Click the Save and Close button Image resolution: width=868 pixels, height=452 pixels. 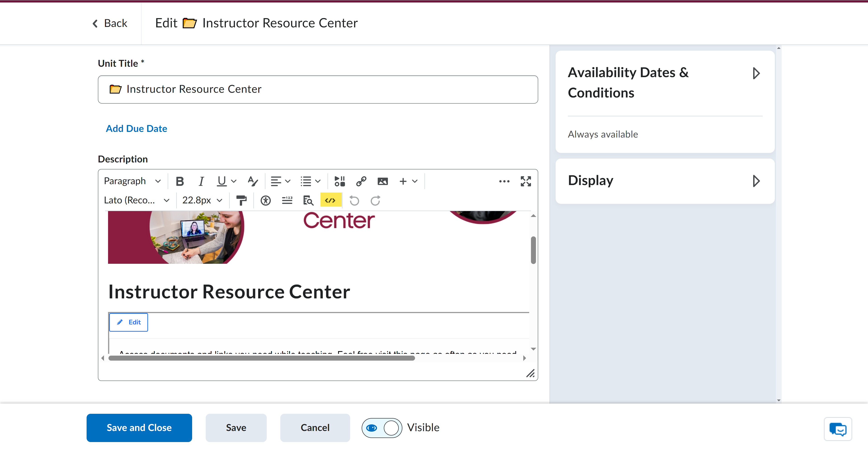[139, 428]
